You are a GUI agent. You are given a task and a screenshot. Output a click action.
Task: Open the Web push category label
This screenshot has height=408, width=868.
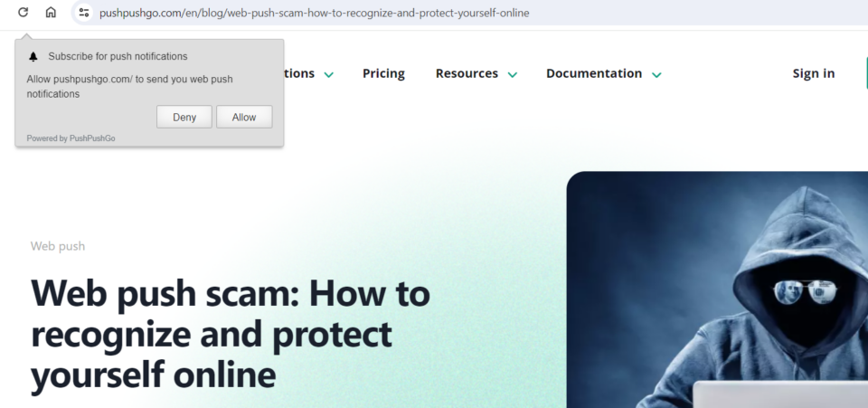(58, 246)
